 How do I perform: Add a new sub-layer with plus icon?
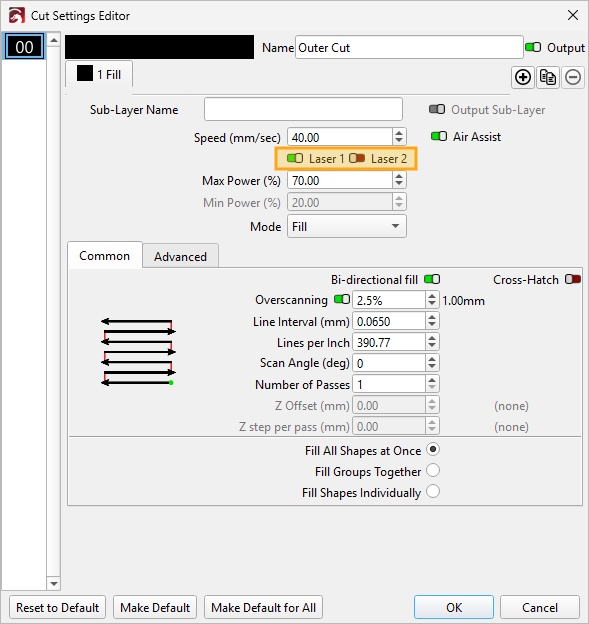pos(523,77)
